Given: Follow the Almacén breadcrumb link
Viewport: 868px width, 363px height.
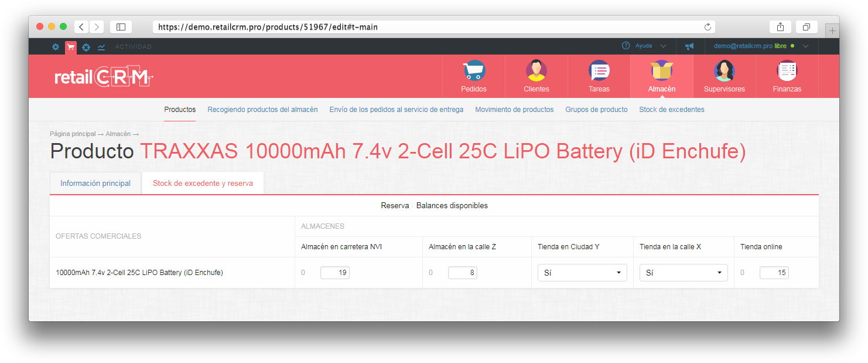Looking at the screenshot, I should point(118,134).
